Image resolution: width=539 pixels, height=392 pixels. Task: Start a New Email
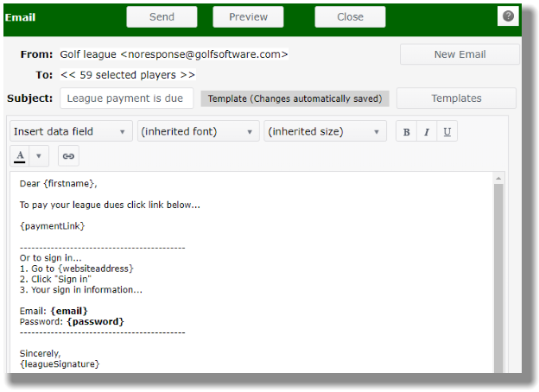click(460, 54)
